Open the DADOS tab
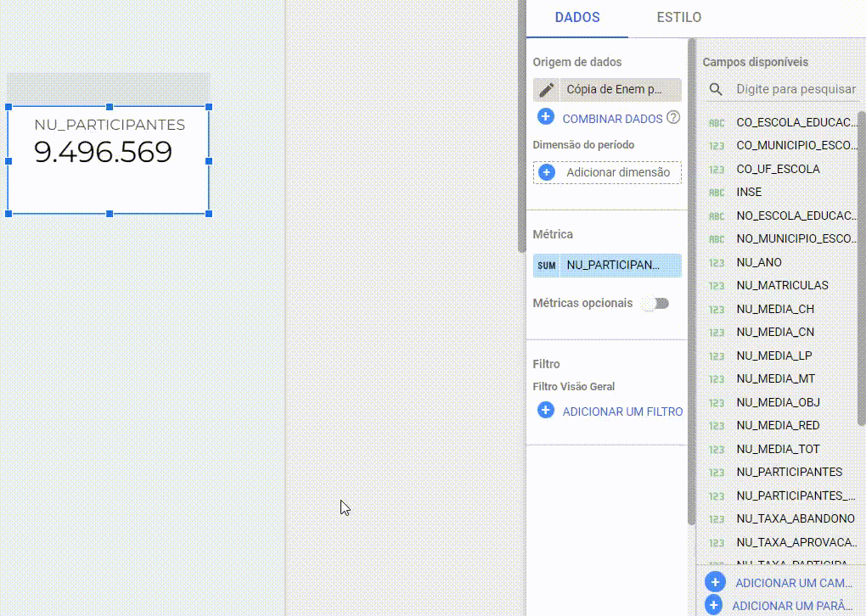 point(577,18)
